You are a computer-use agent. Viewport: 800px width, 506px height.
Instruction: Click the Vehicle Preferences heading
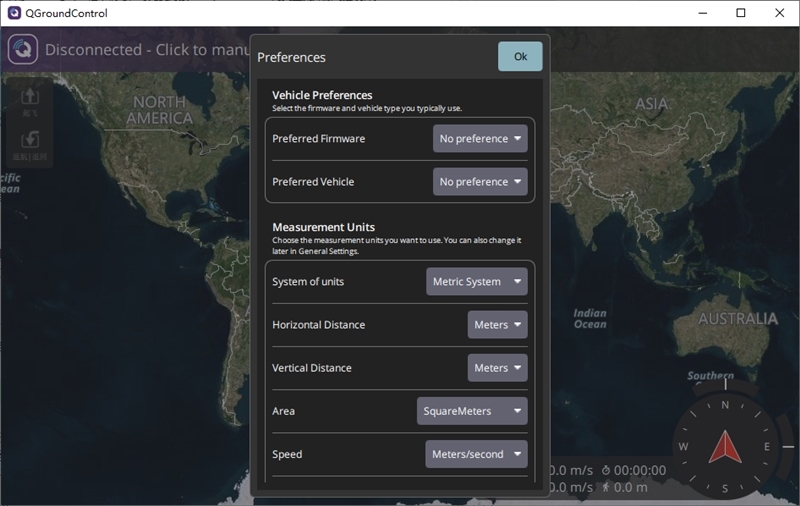click(x=322, y=95)
